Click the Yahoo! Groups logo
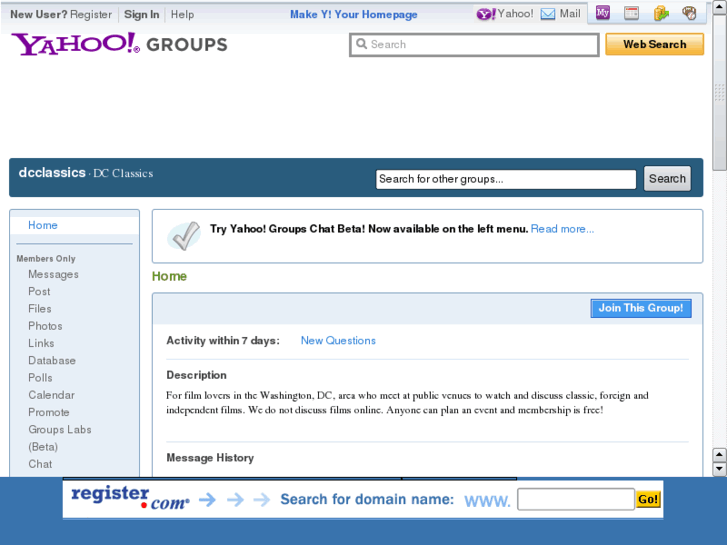727x545 pixels. point(119,44)
